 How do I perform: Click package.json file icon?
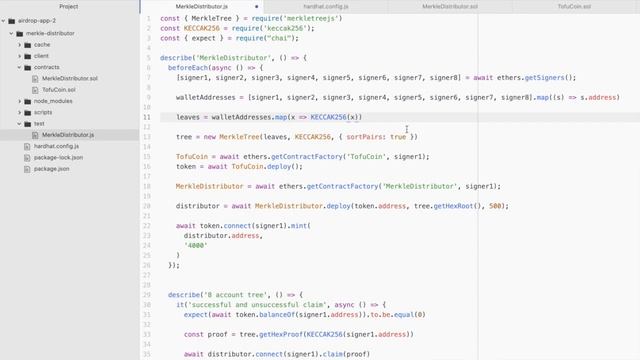[27, 169]
